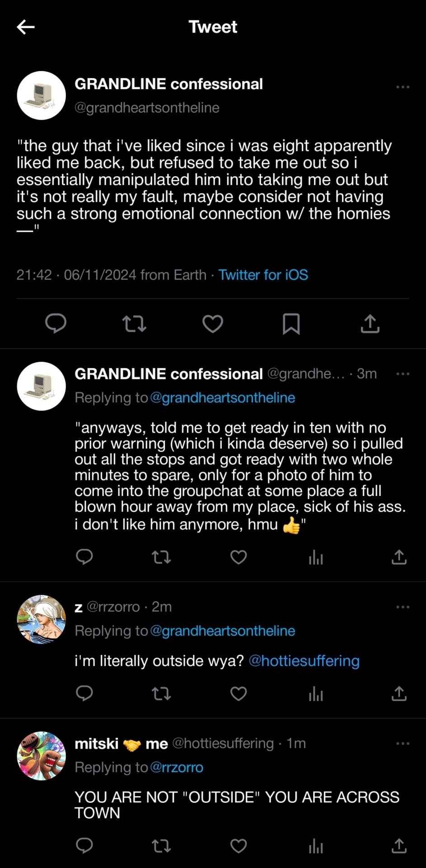View z's profile picture
The height and width of the screenshot is (868, 426).
click(x=42, y=619)
